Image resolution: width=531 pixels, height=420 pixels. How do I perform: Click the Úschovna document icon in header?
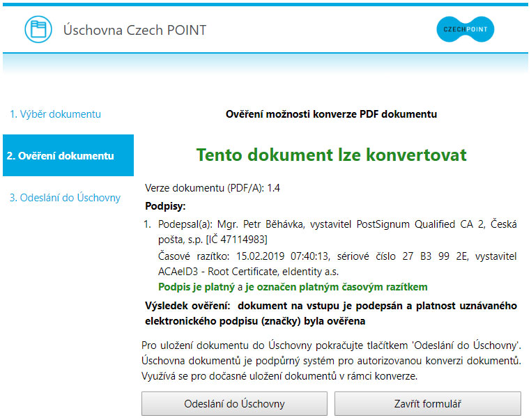38,29
